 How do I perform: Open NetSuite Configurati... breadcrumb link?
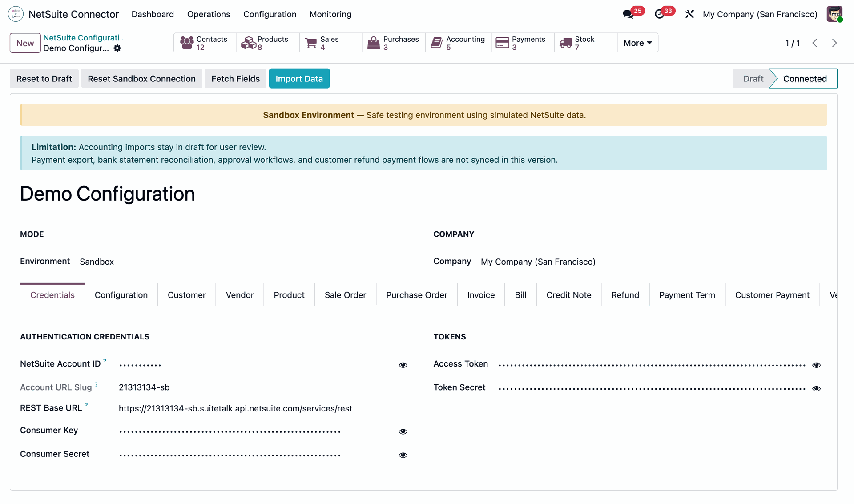click(x=85, y=38)
